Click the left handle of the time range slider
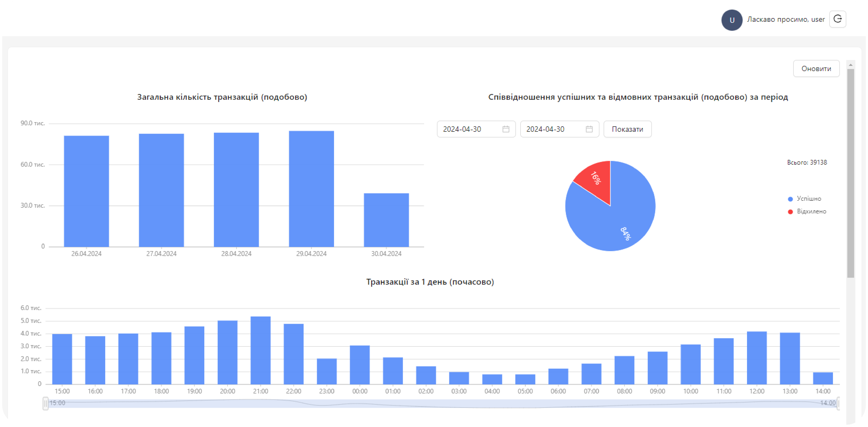The image size is (868, 427). (45, 403)
